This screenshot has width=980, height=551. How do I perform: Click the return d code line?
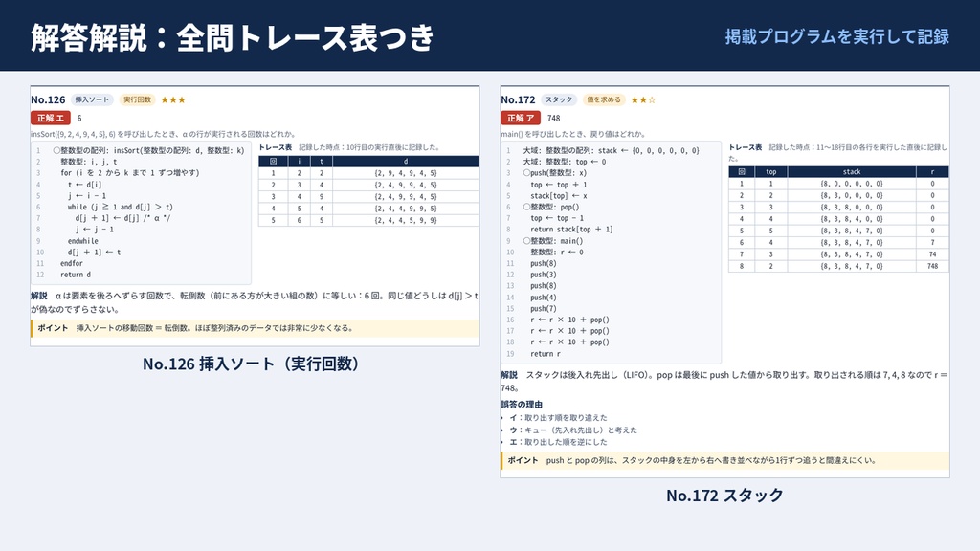coord(76,275)
